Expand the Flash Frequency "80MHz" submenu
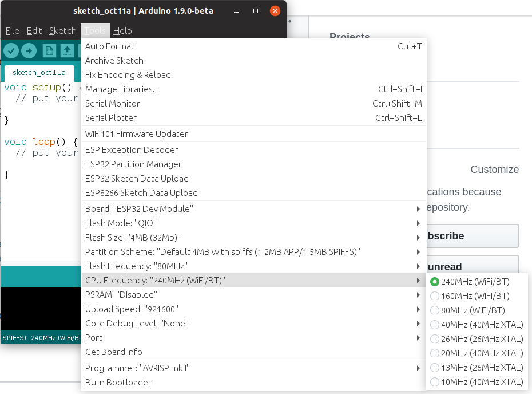Viewport: 532px width, 394px height. [x=253, y=266]
